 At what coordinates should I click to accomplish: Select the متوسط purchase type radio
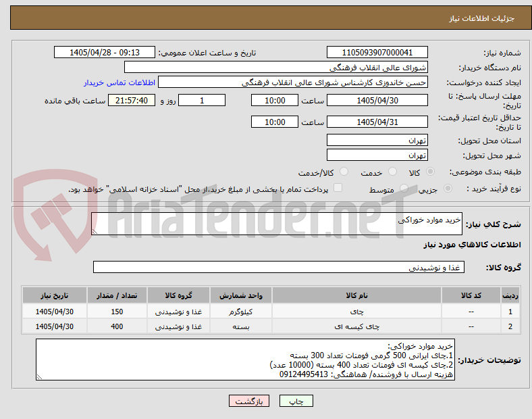coord(404,189)
